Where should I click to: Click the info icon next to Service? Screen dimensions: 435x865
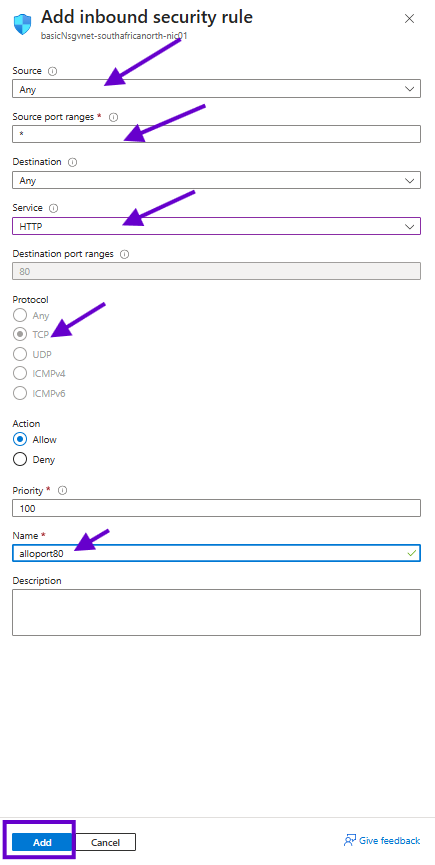coord(53,209)
